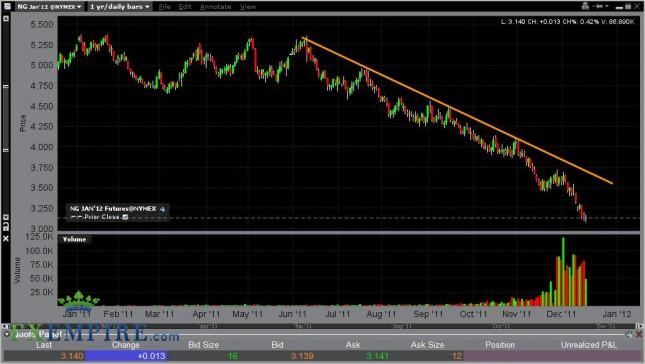Click the horizontal time scrollbar below the dates
Image resolution: width=645 pixels, height=364 pixels.
321,326
